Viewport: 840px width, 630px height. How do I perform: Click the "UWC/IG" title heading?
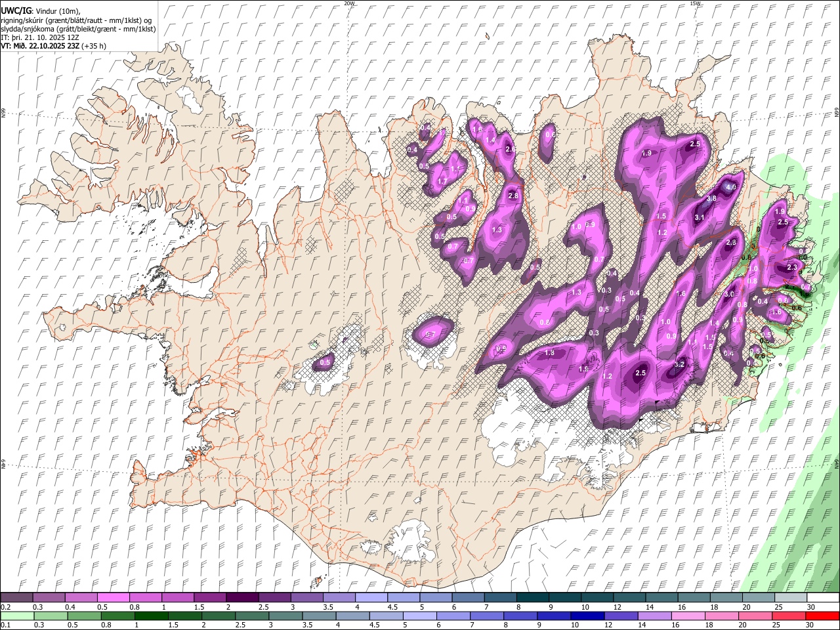pyautogui.click(x=16, y=11)
